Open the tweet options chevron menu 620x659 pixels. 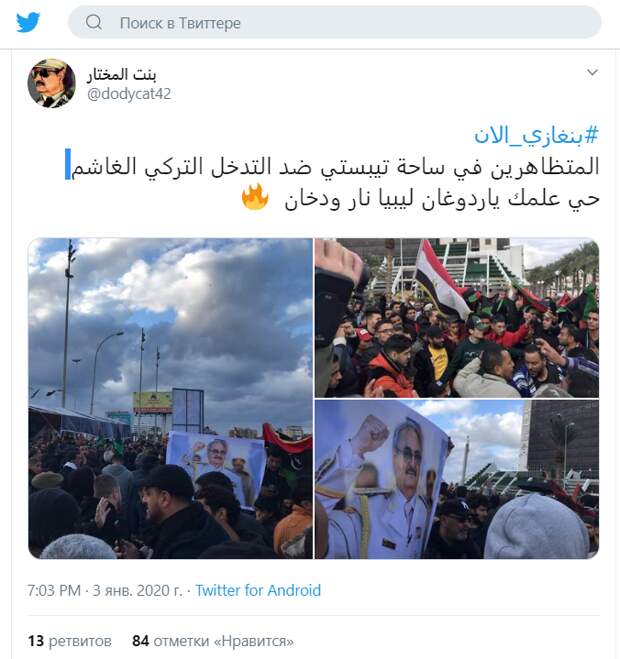(592, 72)
